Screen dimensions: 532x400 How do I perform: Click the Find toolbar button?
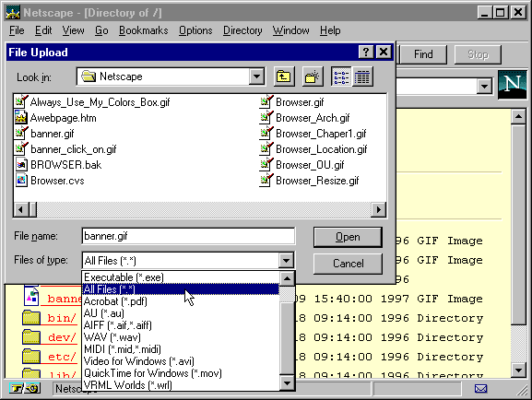click(423, 54)
